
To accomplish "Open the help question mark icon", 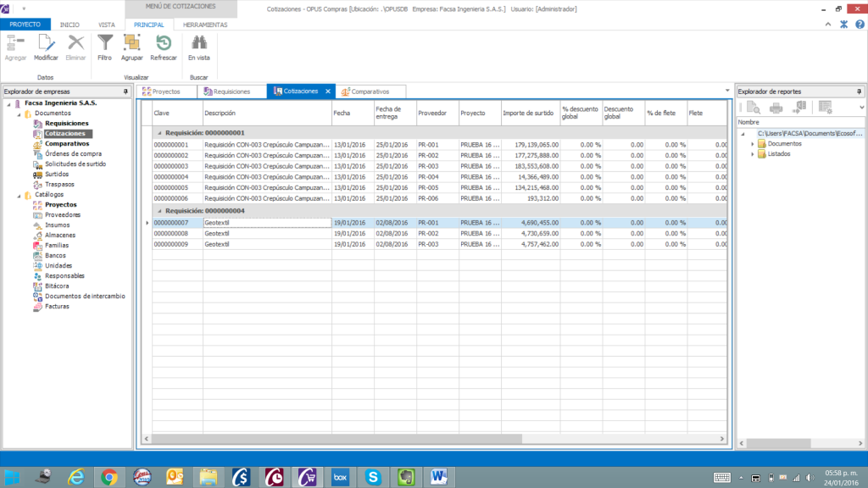I will [x=858, y=25].
